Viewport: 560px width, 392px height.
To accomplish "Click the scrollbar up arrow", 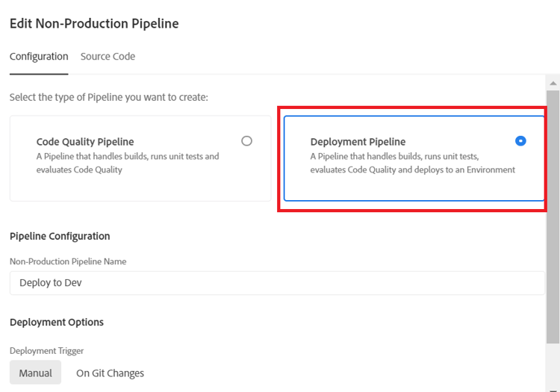I will pos(553,82).
